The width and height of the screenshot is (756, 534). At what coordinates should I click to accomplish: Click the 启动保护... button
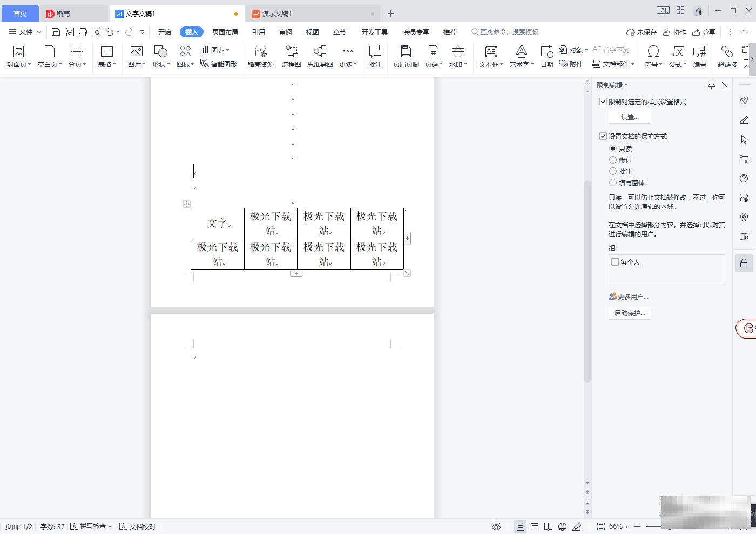tap(630, 313)
